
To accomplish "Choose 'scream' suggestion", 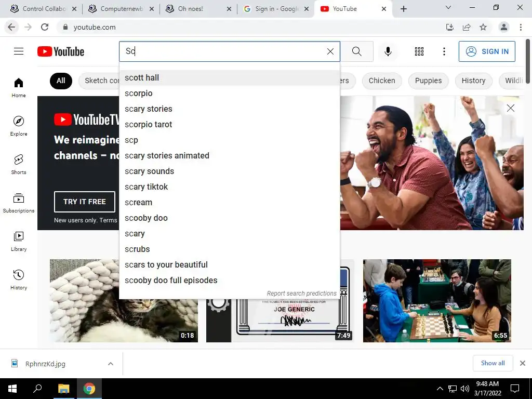I will (x=229, y=203).
